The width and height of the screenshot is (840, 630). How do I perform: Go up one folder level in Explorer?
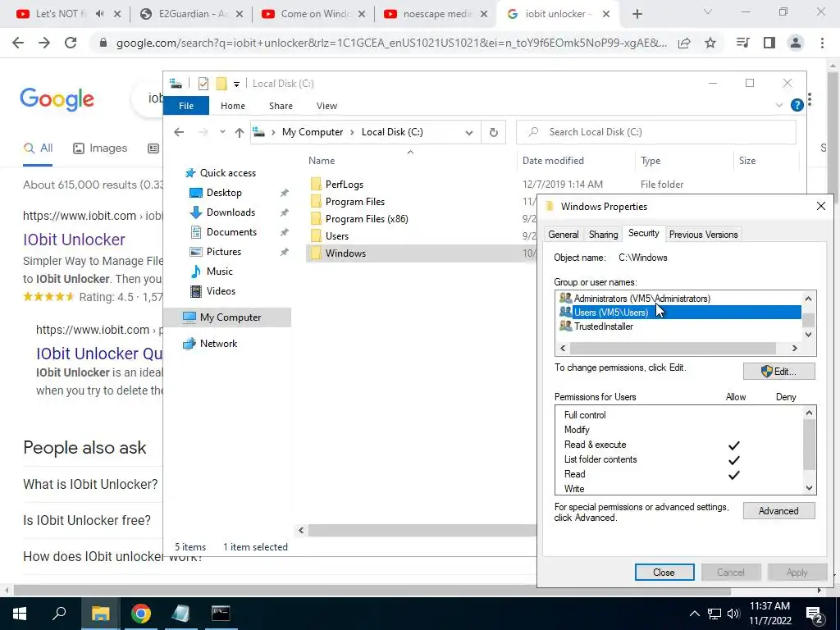(240, 132)
